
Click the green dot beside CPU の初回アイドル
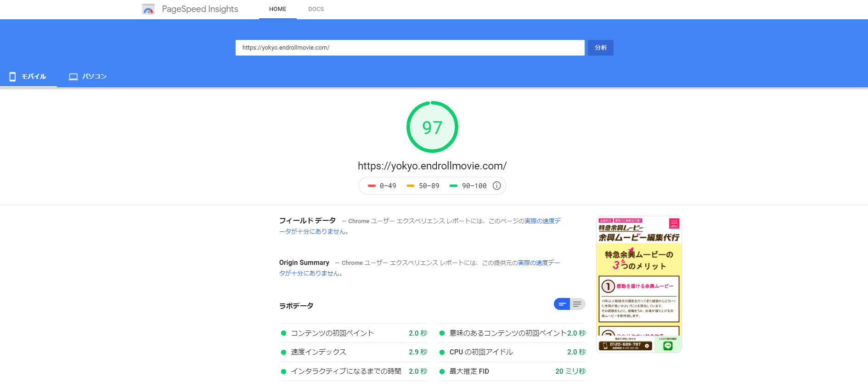[442, 353]
